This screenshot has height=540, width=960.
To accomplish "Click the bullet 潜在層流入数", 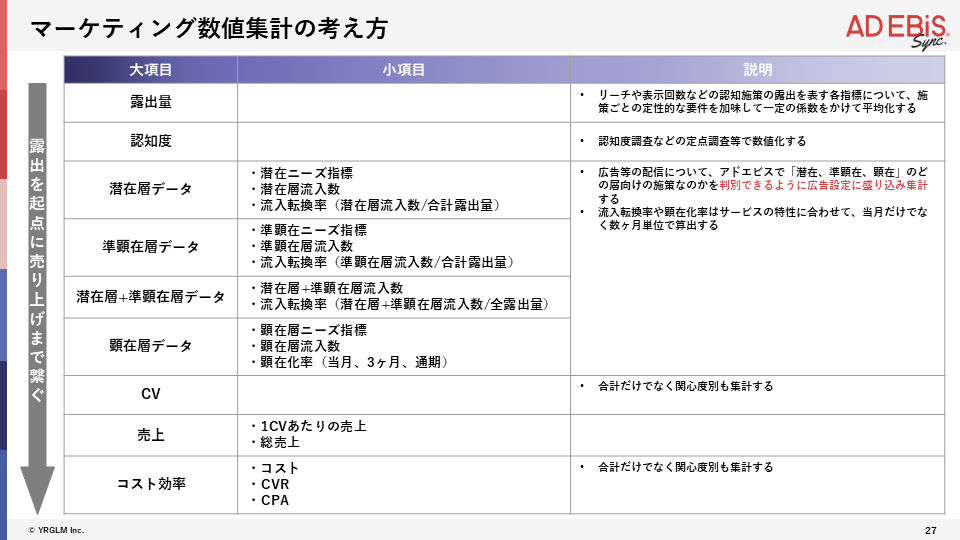I will point(294,189).
